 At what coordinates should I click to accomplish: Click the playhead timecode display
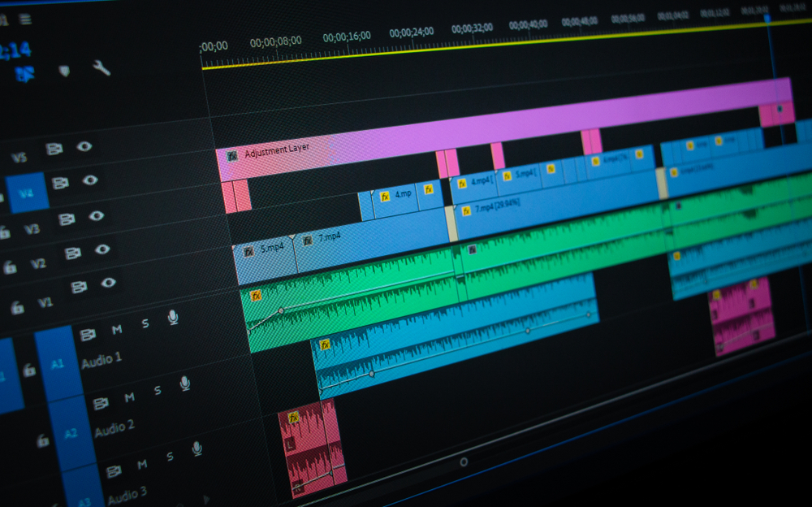(16, 50)
